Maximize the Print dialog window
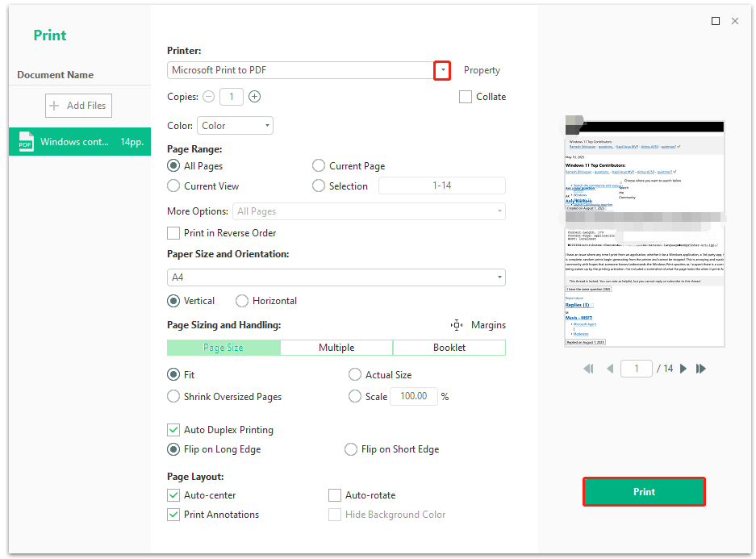The width and height of the screenshot is (756, 559). [716, 21]
